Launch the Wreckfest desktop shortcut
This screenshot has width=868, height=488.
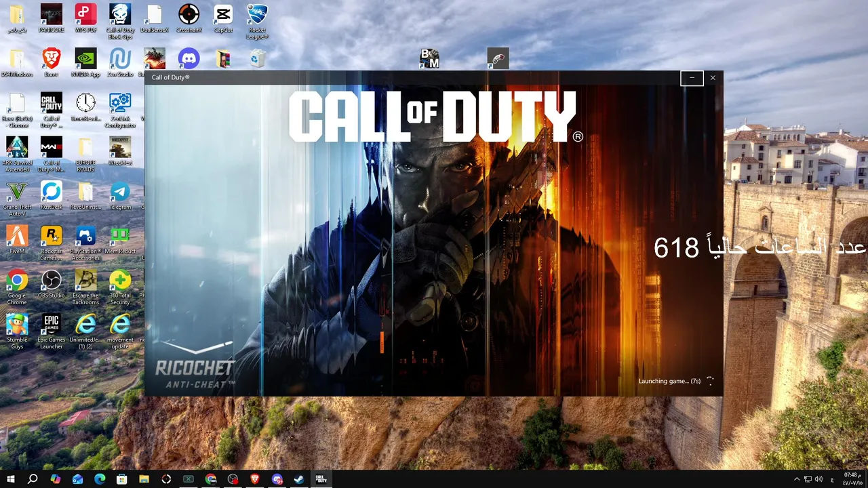tap(120, 150)
